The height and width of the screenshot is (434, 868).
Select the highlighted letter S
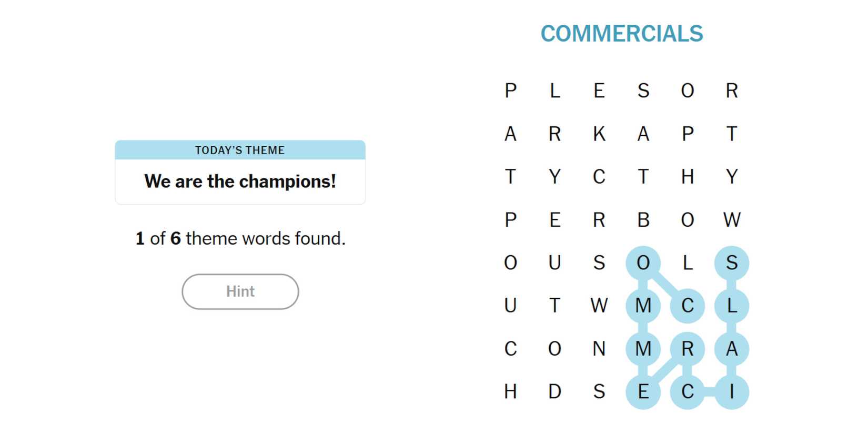(x=731, y=263)
